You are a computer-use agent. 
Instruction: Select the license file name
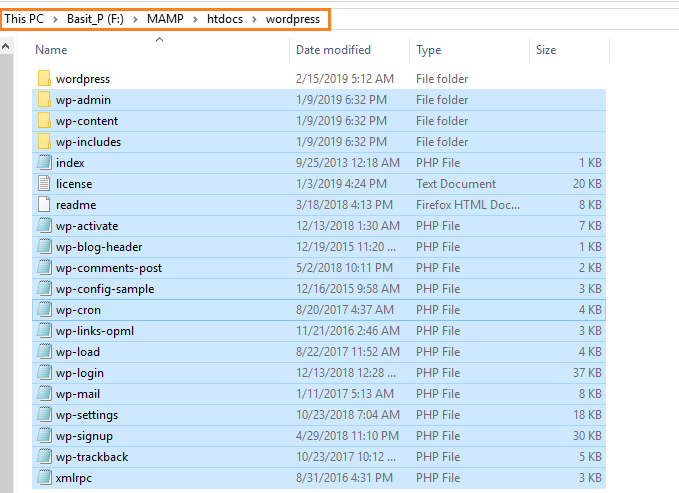coord(74,184)
